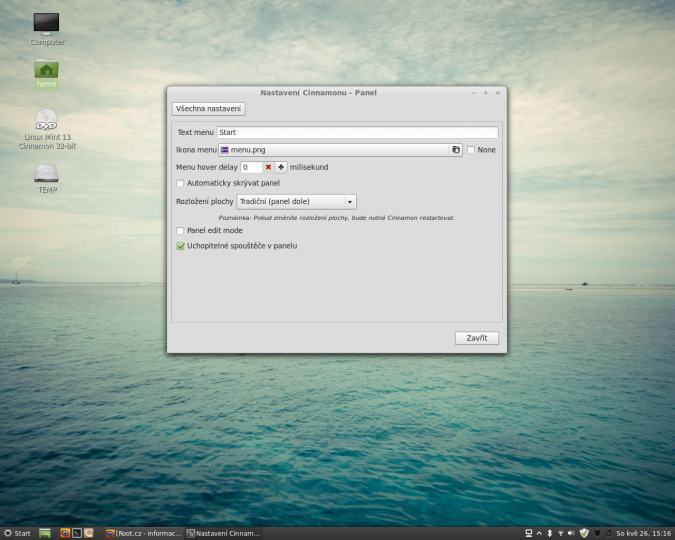Launch the terminal from the panel launcher
Screen dimensions: 675x540
click(77, 533)
